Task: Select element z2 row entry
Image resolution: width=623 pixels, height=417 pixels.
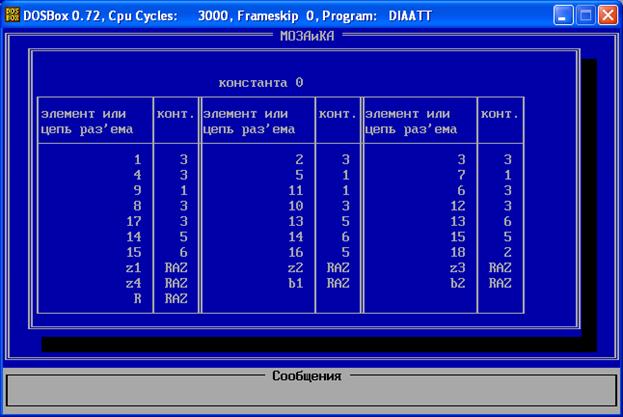Action: pyautogui.click(x=296, y=268)
